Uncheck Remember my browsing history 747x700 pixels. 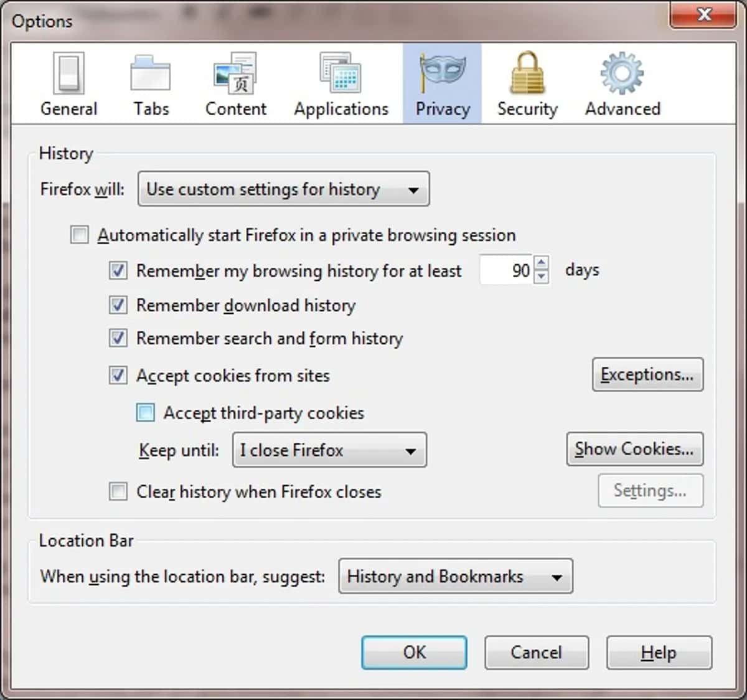(x=118, y=271)
